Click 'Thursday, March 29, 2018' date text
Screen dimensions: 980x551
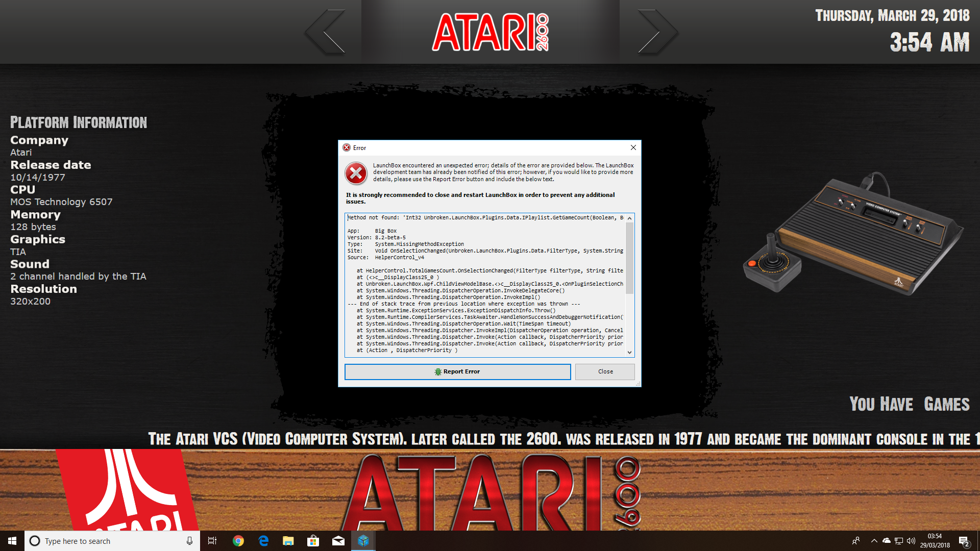click(892, 16)
